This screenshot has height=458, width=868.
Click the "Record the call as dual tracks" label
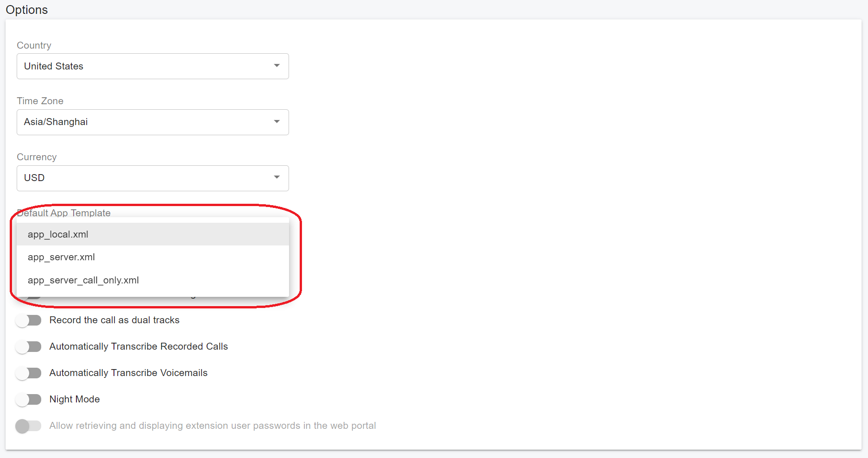point(114,320)
